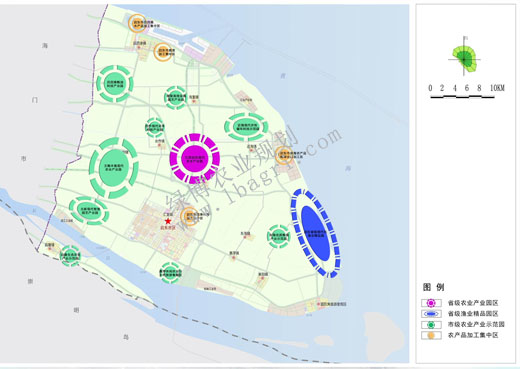
Task: Click the green circle on the southwest island
Action: click(70, 256)
